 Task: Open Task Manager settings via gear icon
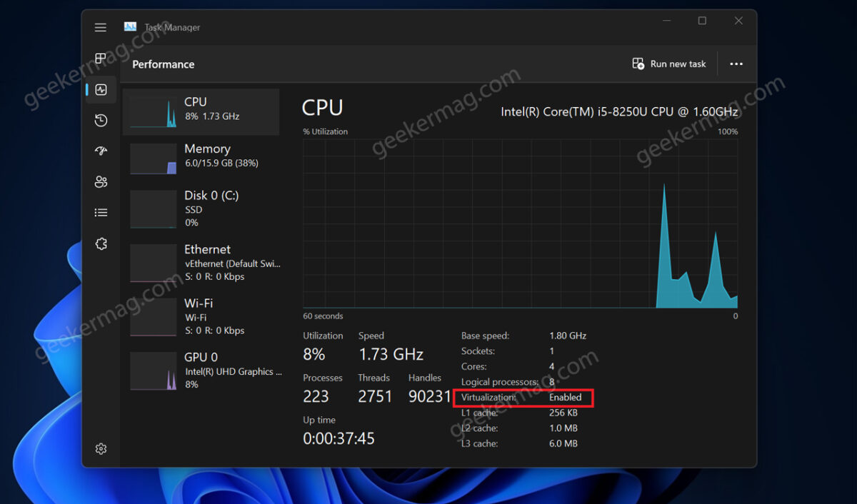[101, 448]
